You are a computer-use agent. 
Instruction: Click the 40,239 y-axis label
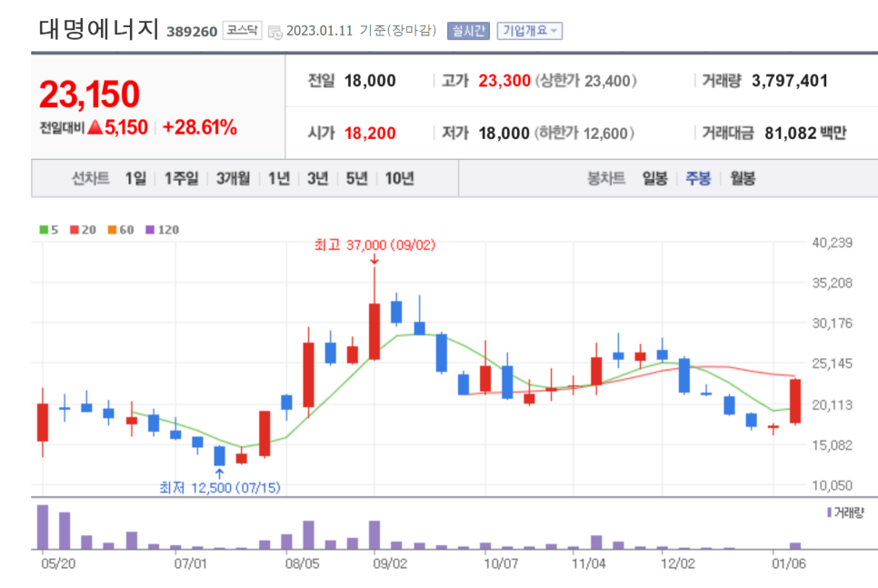(832, 243)
